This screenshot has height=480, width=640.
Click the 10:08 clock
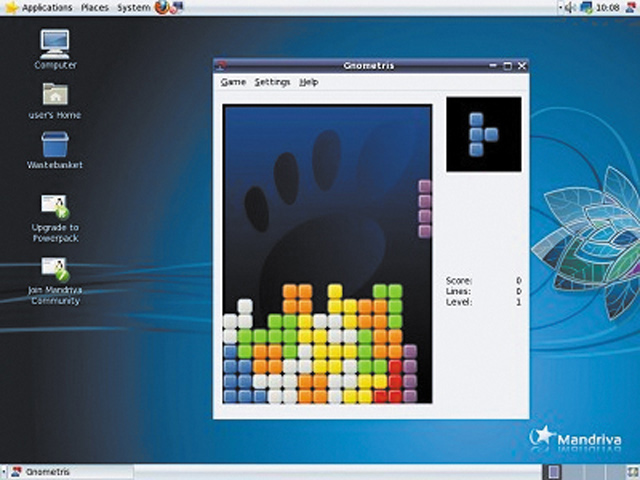(x=607, y=7)
